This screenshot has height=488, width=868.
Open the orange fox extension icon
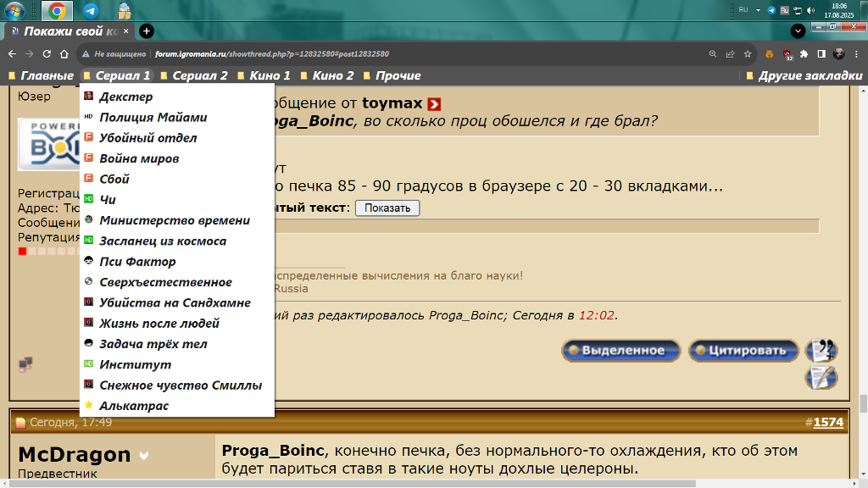point(769,53)
